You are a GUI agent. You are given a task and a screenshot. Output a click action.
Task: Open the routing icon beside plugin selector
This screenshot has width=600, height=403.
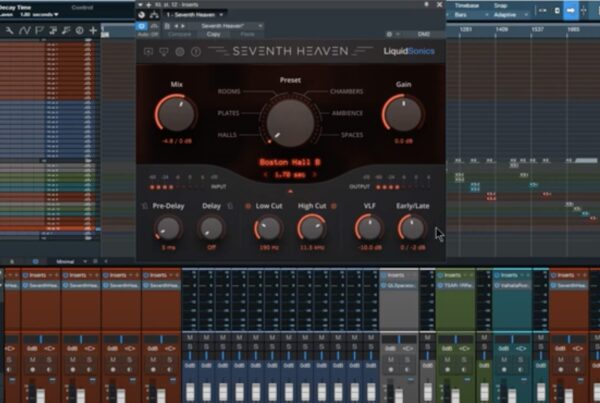tap(154, 15)
